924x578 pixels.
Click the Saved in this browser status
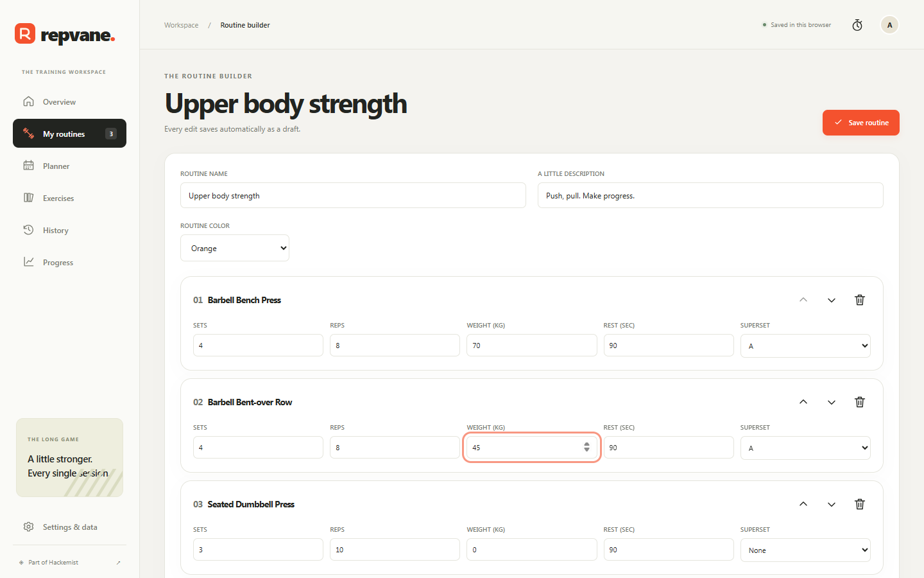796,25
